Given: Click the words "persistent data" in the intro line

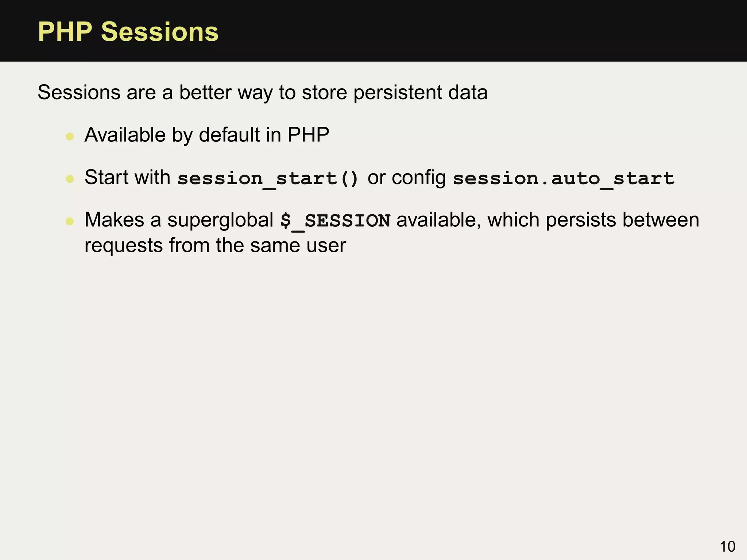Looking at the screenshot, I should (x=420, y=93).
